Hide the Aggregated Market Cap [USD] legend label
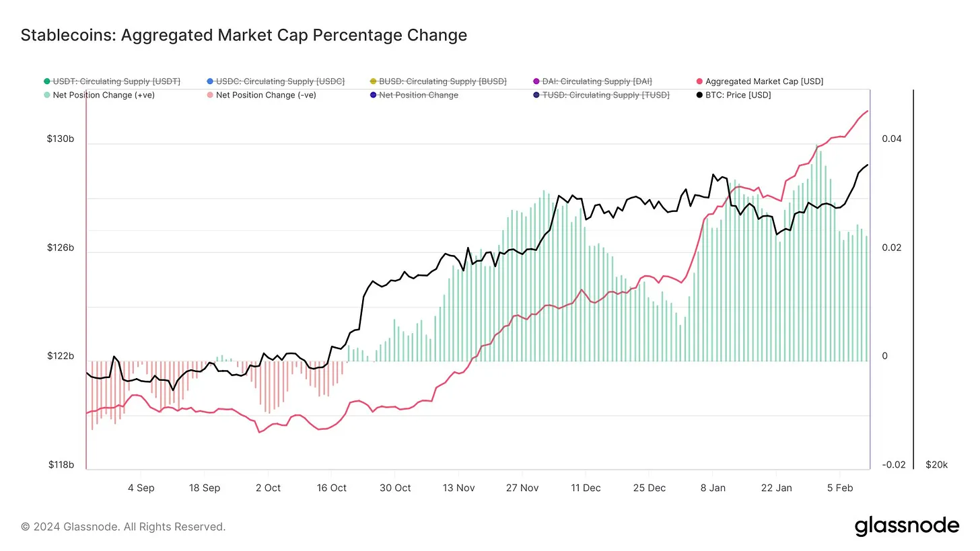The width and height of the screenshot is (980, 551). (764, 81)
